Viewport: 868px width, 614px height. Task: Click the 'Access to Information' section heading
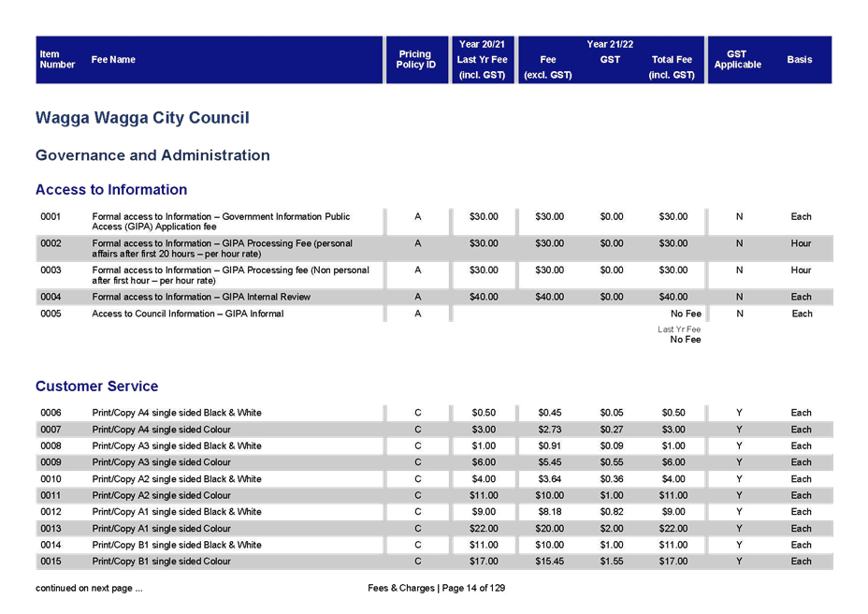point(111,189)
